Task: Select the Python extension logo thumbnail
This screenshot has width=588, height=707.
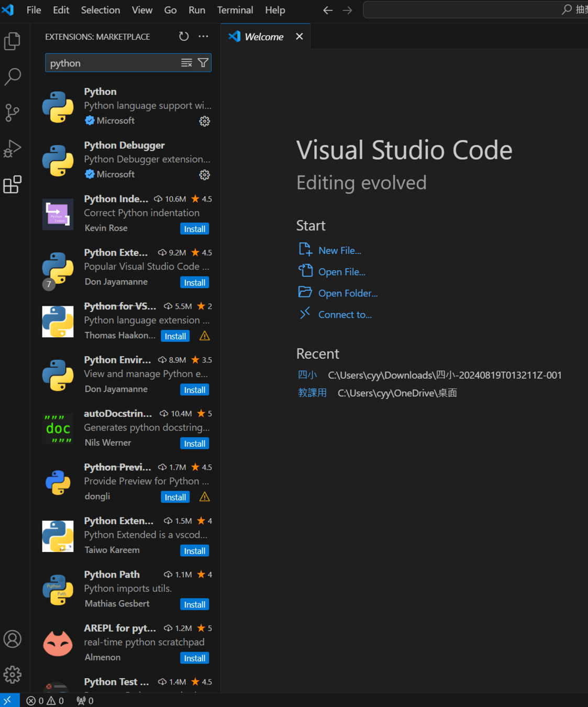Action: click(x=58, y=107)
